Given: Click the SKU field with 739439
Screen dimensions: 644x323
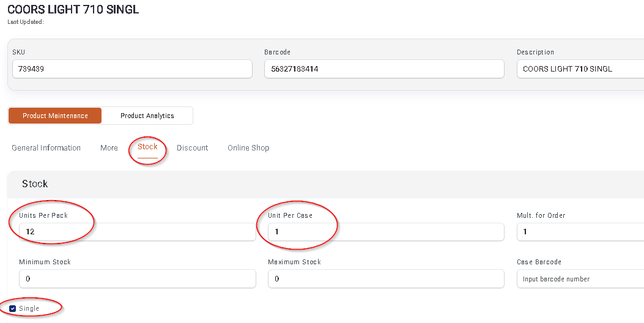Looking at the screenshot, I should 132,69.
